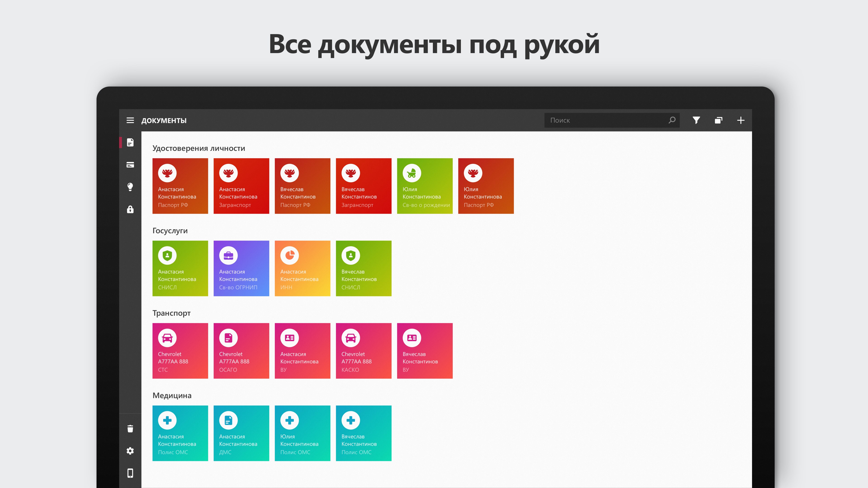Open the Chevrolet ОСАГО tile
This screenshot has height=488, width=868.
(241, 351)
